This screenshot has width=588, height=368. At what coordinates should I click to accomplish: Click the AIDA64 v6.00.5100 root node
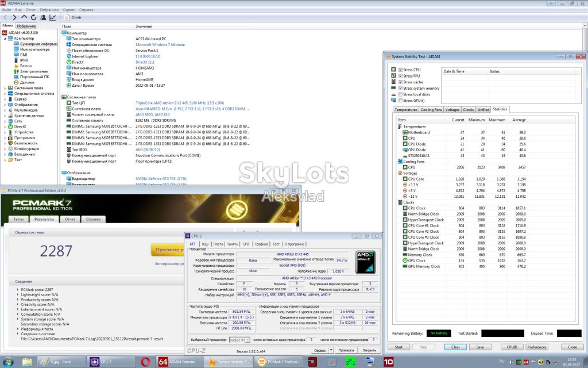pos(20,33)
